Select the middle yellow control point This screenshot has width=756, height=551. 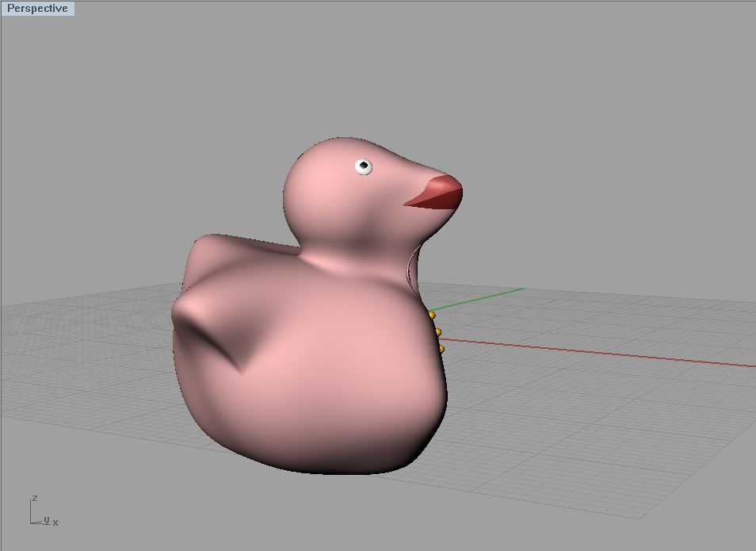(438, 331)
